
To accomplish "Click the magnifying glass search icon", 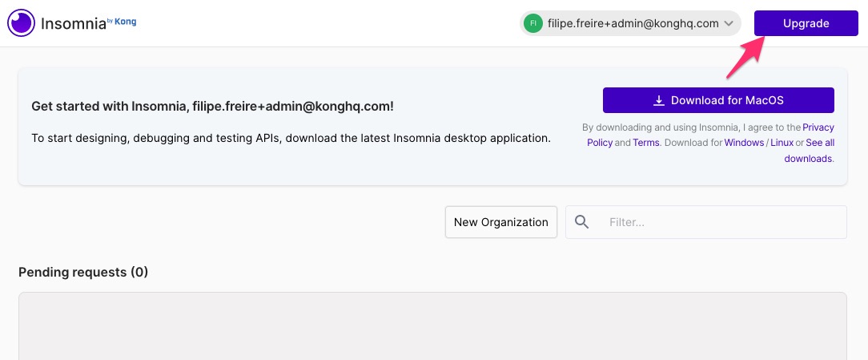I will click(x=582, y=222).
